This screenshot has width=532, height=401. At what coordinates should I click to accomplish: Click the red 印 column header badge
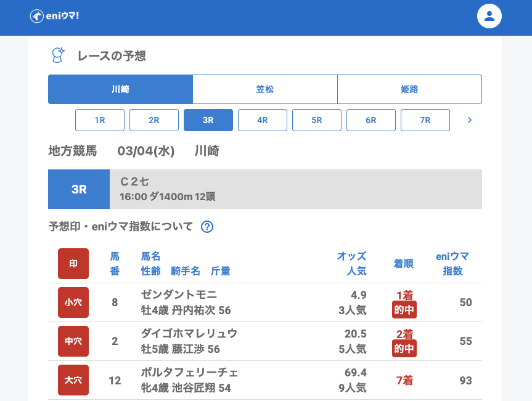pyautogui.click(x=73, y=264)
